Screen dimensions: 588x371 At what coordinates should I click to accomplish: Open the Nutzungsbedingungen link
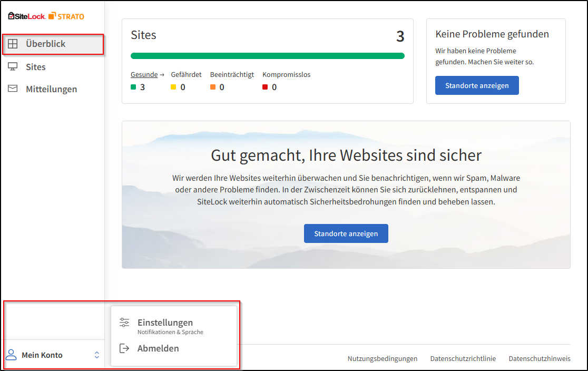pos(383,358)
